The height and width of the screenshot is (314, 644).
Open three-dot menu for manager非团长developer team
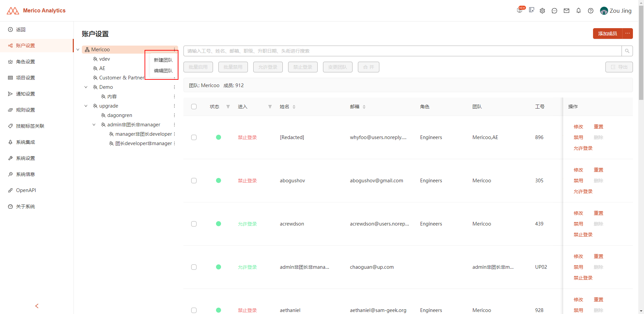click(174, 134)
